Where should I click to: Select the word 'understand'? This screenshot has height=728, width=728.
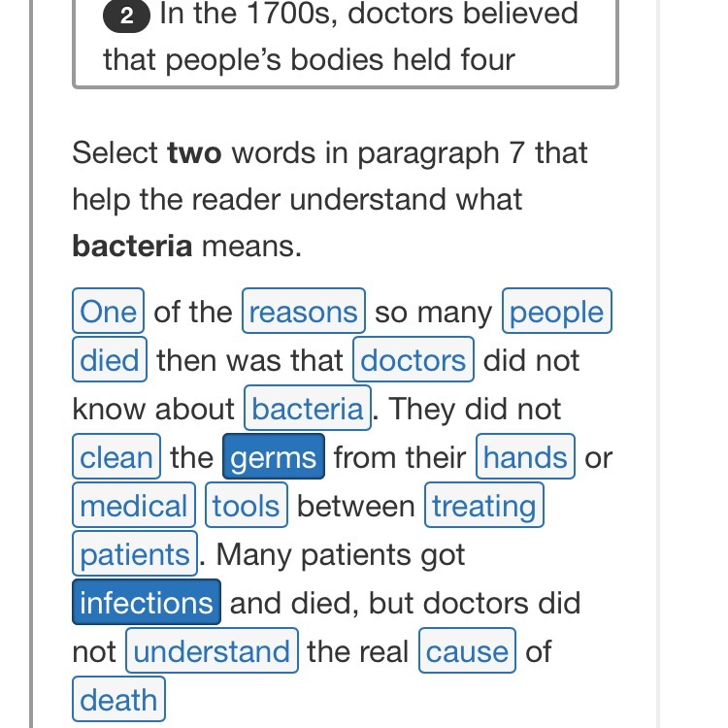point(212,650)
